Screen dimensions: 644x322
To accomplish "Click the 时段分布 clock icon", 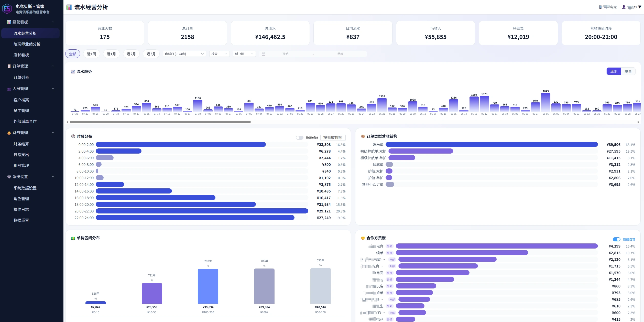I will (x=73, y=136).
